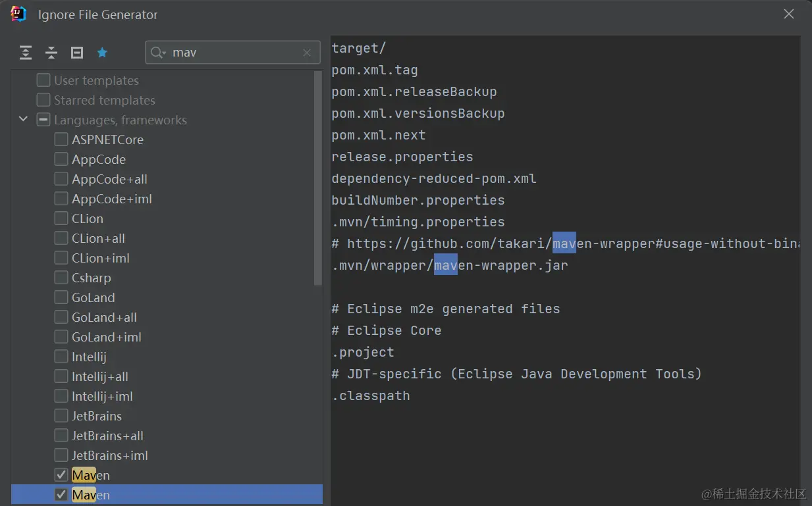Click the ".mvn/timing.properties" preview line
This screenshot has height=506, width=812.
418,222
